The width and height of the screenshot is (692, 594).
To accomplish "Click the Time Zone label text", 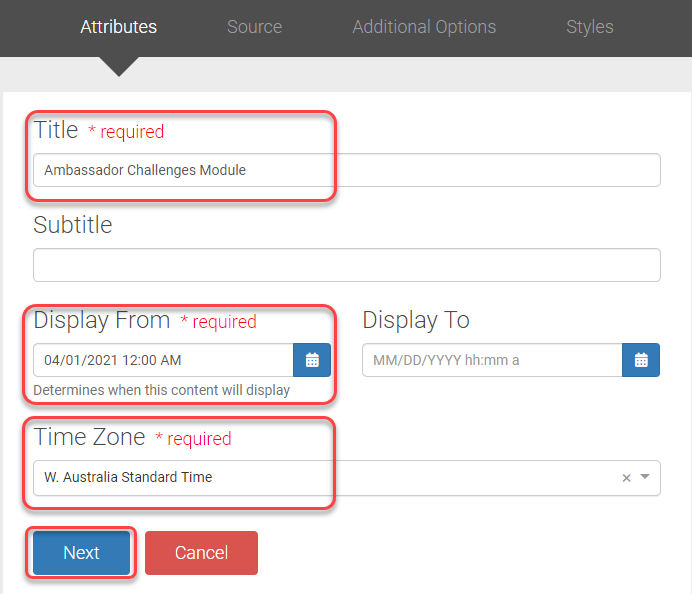I will coord(90,437).
